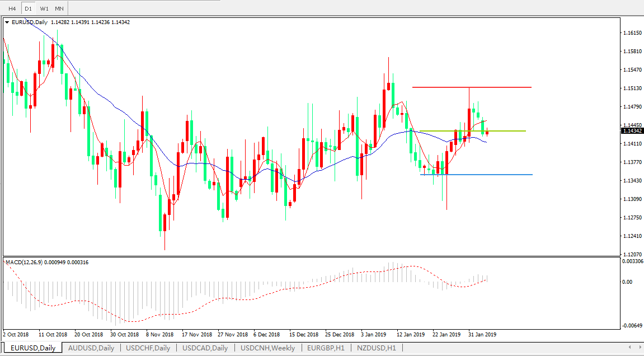Go to the EURGBP,H1 tab

325,348
